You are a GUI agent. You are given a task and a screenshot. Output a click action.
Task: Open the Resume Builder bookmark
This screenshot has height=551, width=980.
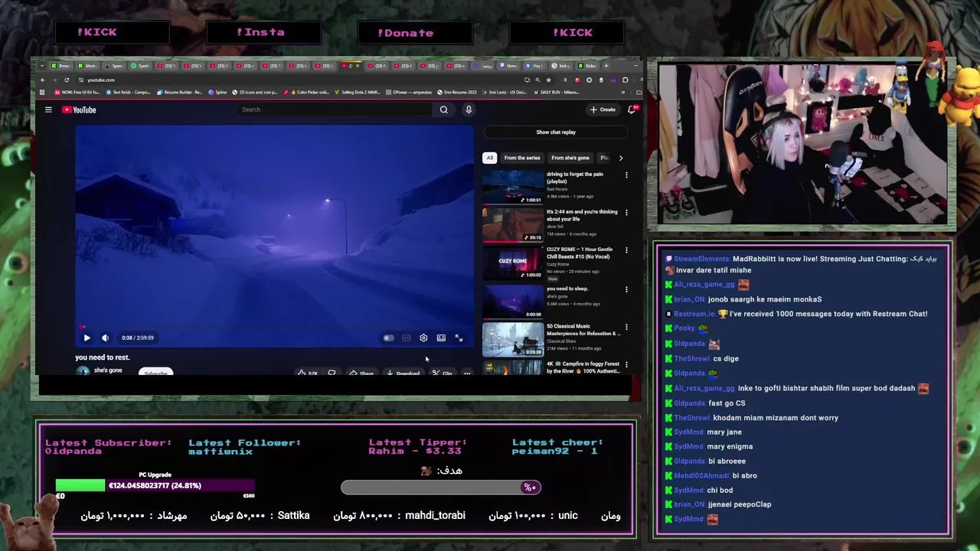(x=179, y=92)
